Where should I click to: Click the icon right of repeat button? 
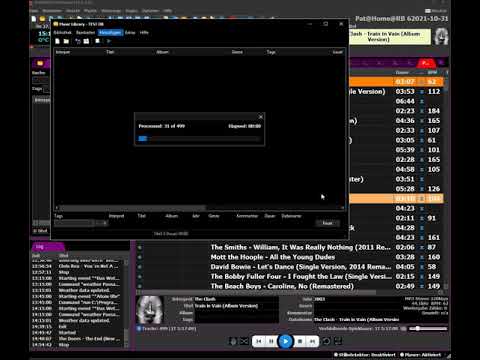pos(338,341)
